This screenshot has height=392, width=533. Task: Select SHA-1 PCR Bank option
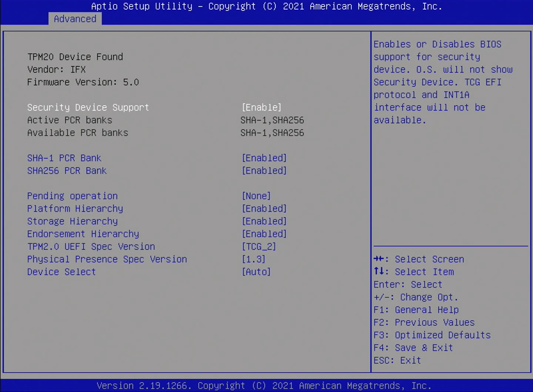(x=64, y=158)
